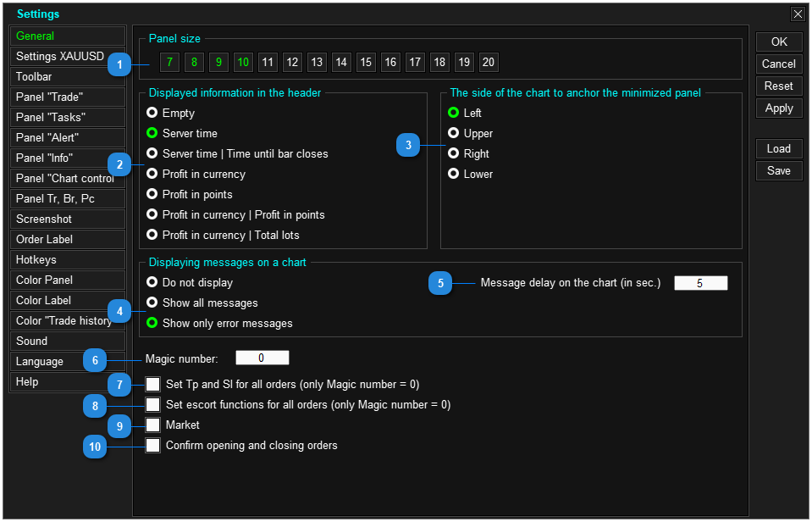This screenshot has height=522, width=812.
Task: Anchor minimized panel to Right side
Action: coord(453,153)
